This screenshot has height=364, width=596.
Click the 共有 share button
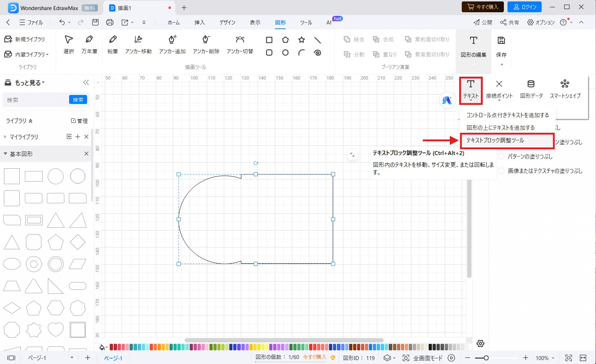point(510,22)
